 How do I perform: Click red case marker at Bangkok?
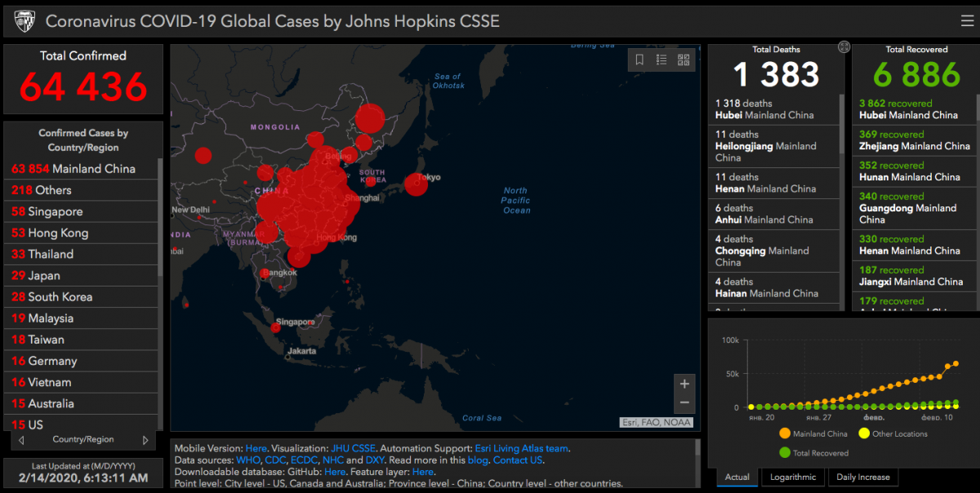tap(265, 275)
